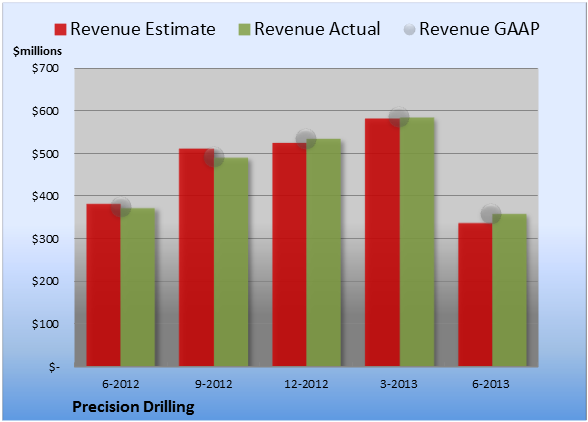Click the 6-2013 category label
This screenshot has width=588, height=422.
point(491,384)
